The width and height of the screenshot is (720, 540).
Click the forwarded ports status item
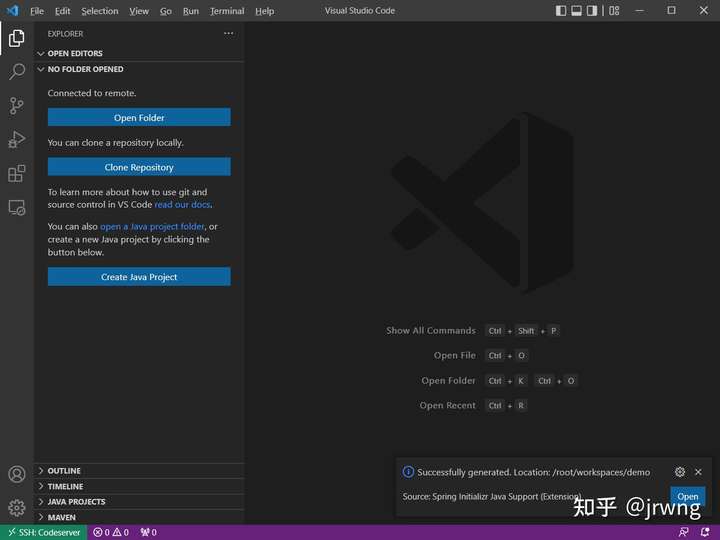pos(148,532)
